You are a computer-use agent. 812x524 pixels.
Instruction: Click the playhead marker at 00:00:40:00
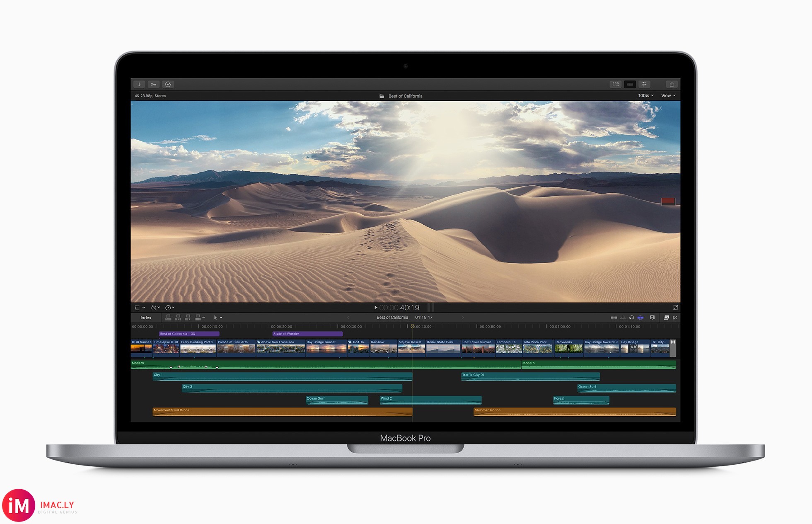click(x=413, y=327)
